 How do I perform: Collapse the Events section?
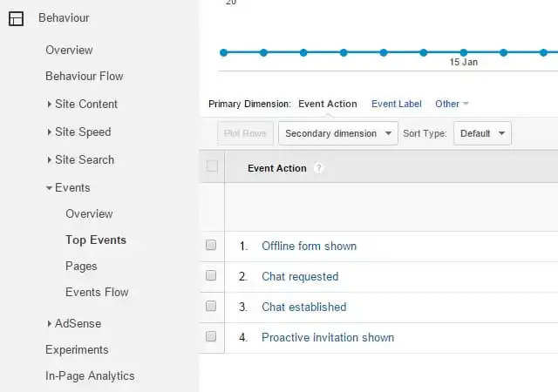tap(71, 187)
